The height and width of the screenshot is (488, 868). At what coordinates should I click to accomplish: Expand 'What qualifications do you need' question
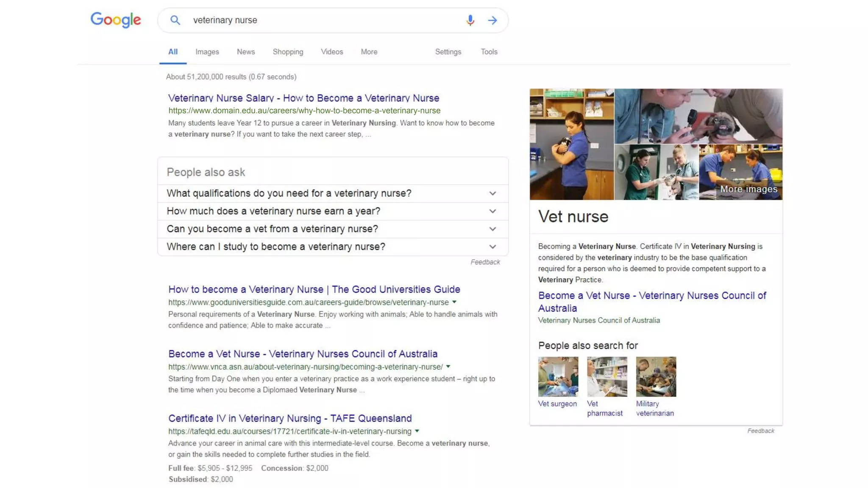pos(333,193)
